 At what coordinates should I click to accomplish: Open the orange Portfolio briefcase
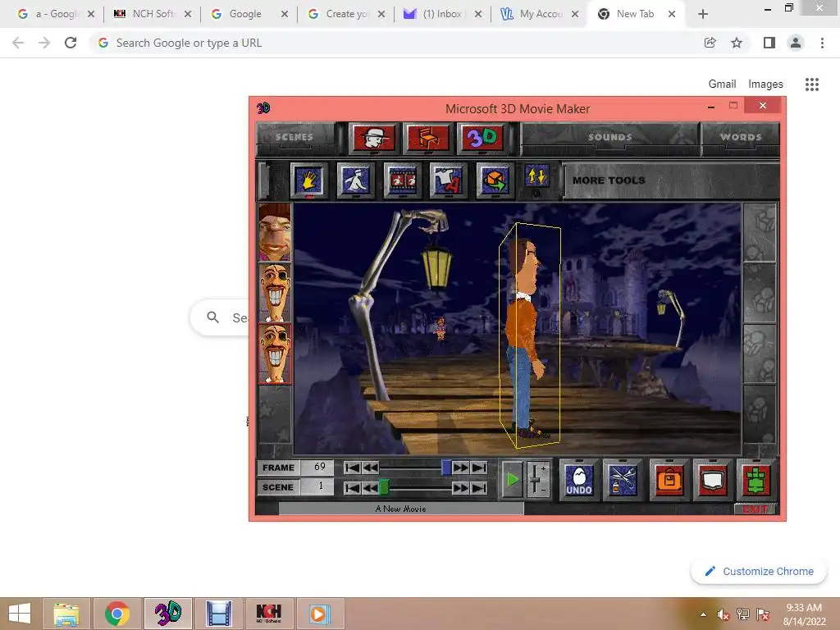pos(669,479)
